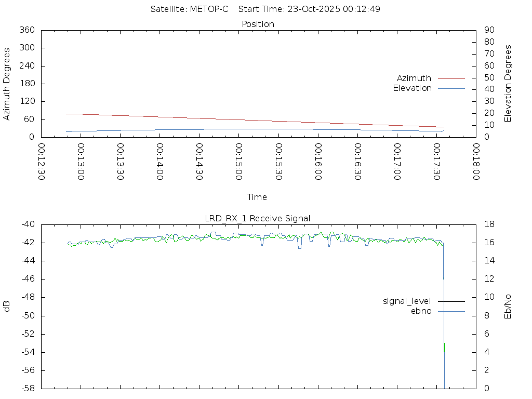Click the Satellite METOP-C header text
The image size is (532, 399).
(189, 9)
